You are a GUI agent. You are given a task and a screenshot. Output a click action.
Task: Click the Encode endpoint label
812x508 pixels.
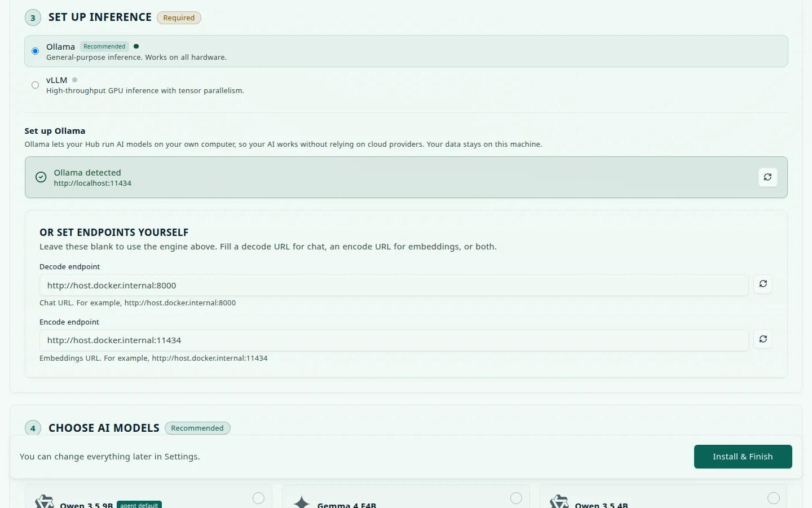(69, 322)
